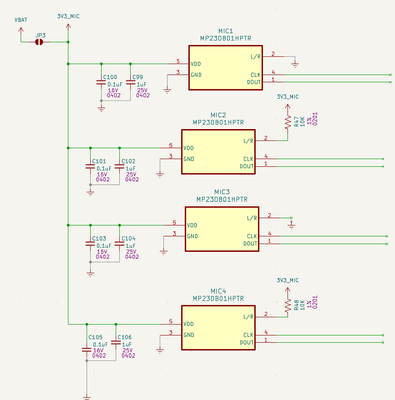Screen dimensions: 395x400
Task: Select the JP3 solder jumper symbol
Action: click(x=39, y=42)
